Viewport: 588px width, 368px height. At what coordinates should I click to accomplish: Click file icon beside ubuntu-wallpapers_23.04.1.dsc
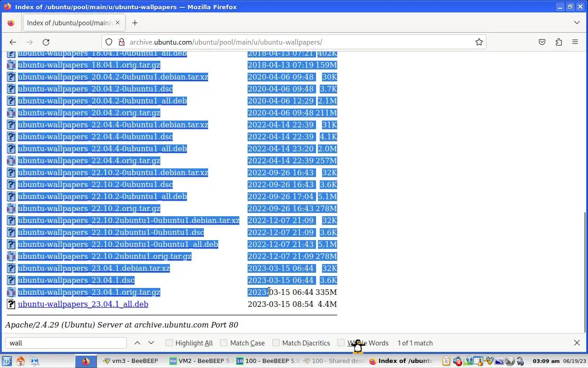pyautogui.click(x=11, y=280)
